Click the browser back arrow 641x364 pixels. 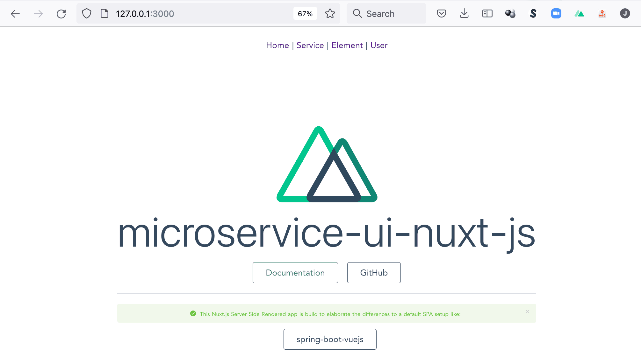tap(15, 14)
